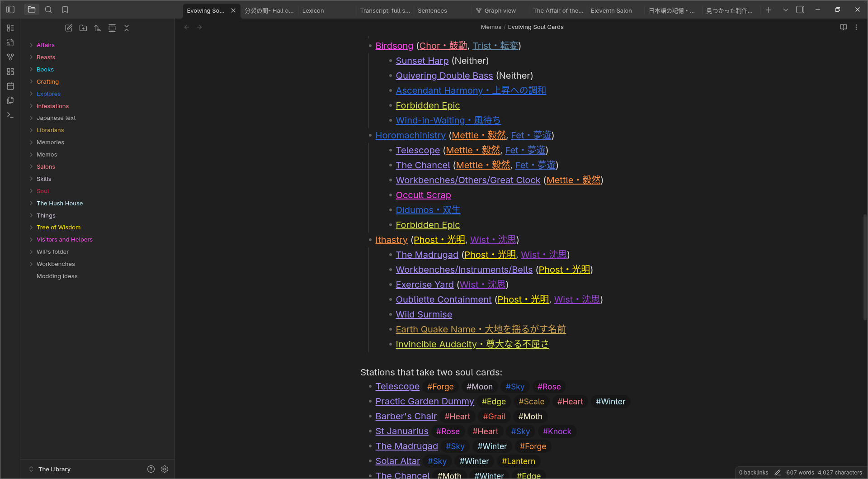Show the tab list dropdown
The width and height of the screenshot is (868, 479).
pos(786,10)
